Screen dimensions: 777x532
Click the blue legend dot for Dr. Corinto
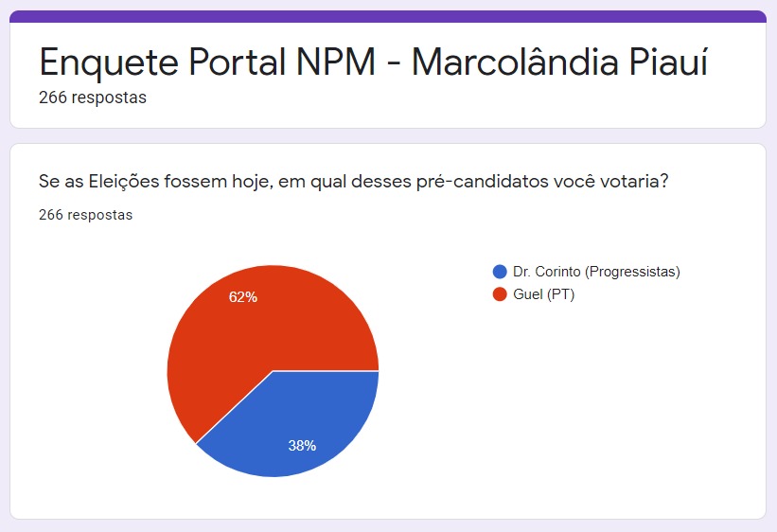(x=500, y=272)
